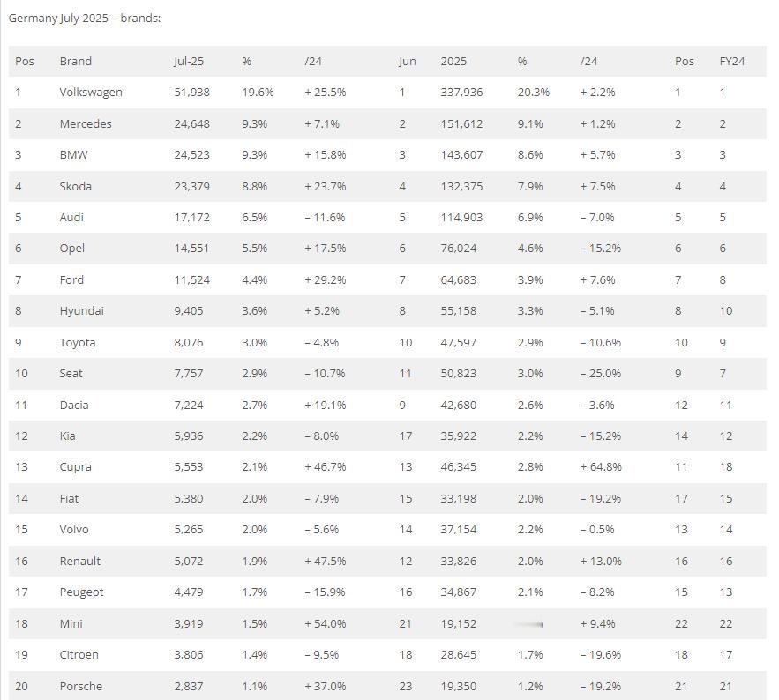Click the 2025 year-to-date column header
The width and height of the screenshot is (779, 700).
click(453, 61)
